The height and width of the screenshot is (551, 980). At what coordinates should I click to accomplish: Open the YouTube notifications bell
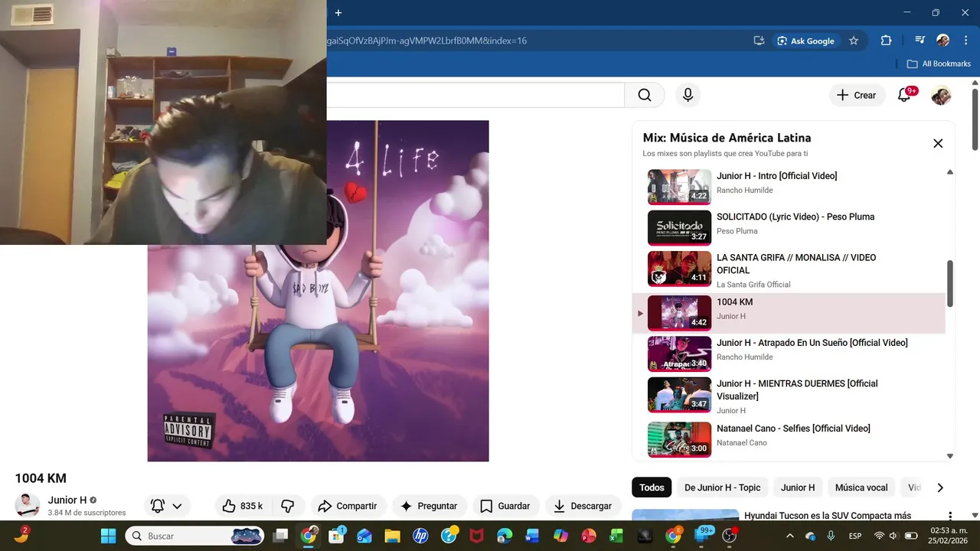coord(904,96)
